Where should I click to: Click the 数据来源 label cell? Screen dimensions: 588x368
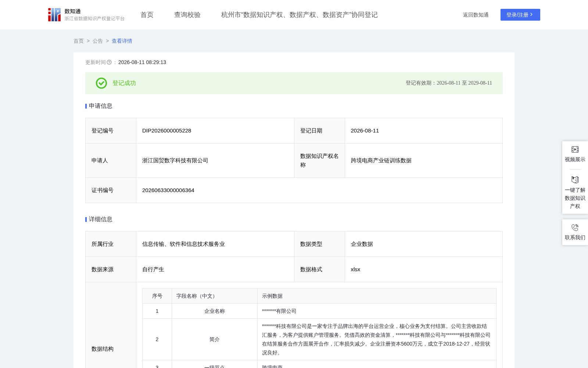point(111,269)
